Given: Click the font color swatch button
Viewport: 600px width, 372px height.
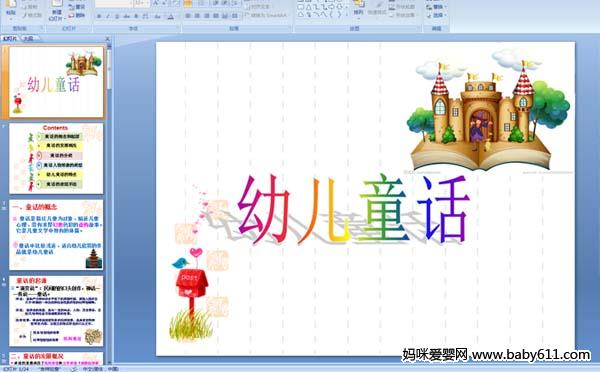Looking at the screenshot, I should coord(171,16).
